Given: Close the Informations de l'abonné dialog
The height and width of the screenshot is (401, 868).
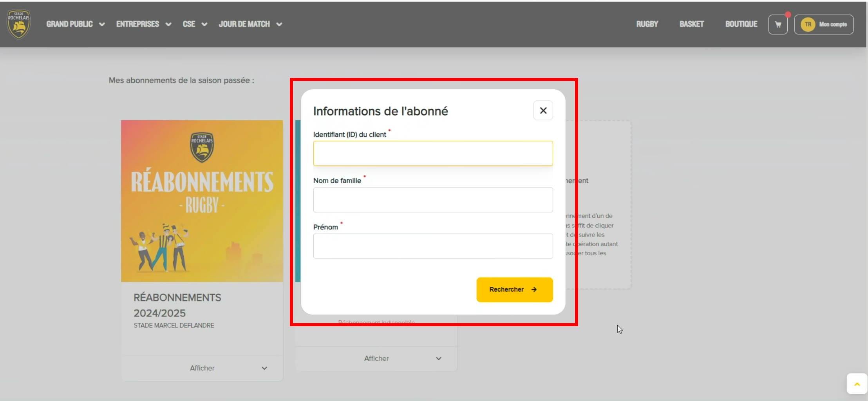Looking at the screenshot, I should coord(543,110).
